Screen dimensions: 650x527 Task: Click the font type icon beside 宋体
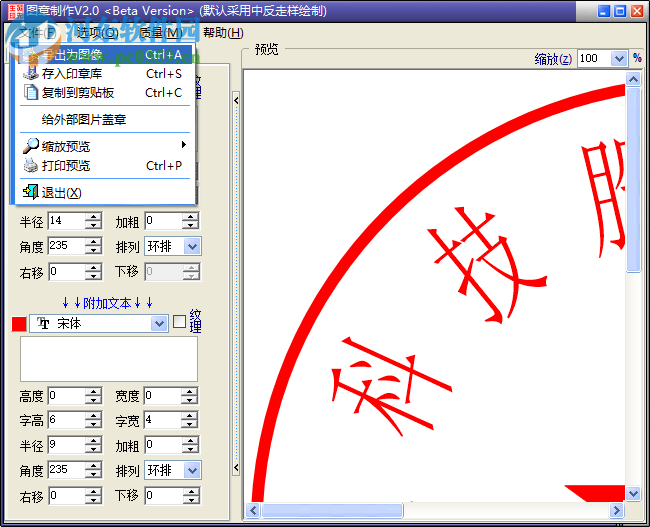43,323
